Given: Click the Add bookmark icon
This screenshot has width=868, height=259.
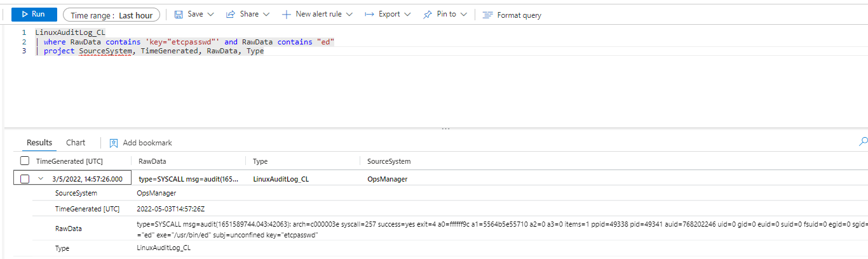Looking at the screenshot, I should point(114,143).
